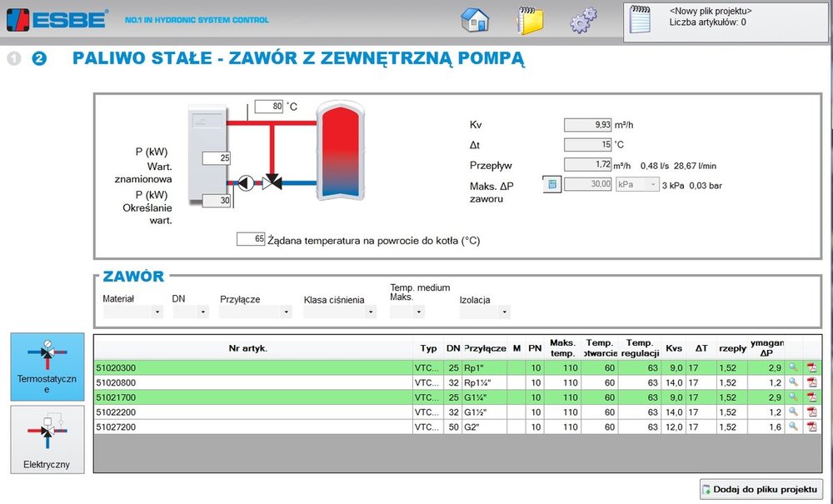Image resolution: width=833 pixels, height=504 pixels.
Task: Click the magnifier icon for article 51022200
Action: pos(793,412)
